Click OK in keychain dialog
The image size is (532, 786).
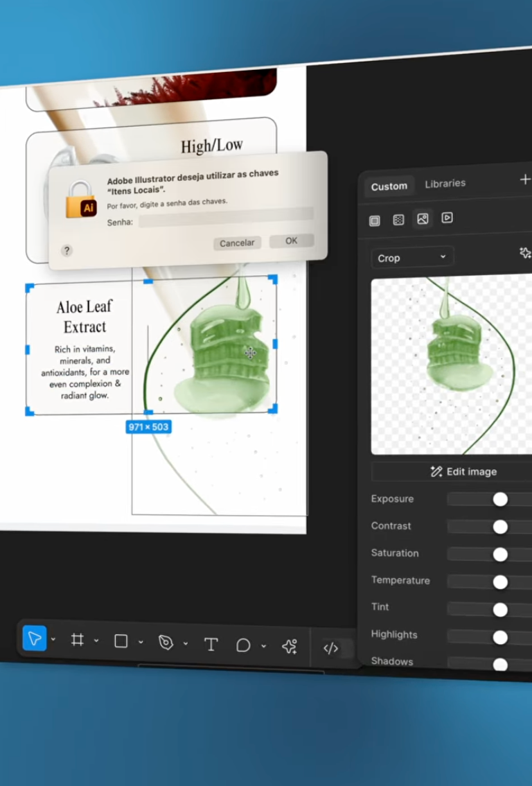tap(292, 241)
